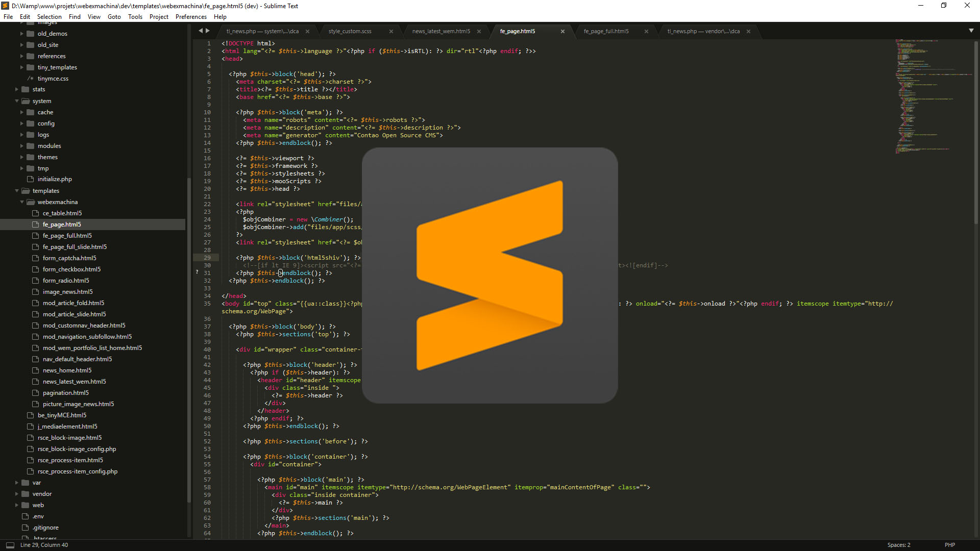Open rsce_block-image_config.php file
The image size is (980, 551).
tap(77, 449)
